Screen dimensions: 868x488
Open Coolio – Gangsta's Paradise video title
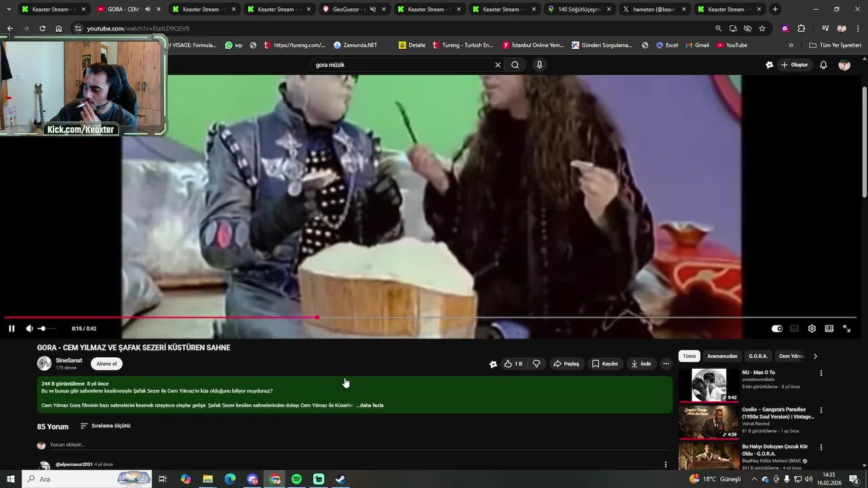pyautogui.click(x=778, y=413)
